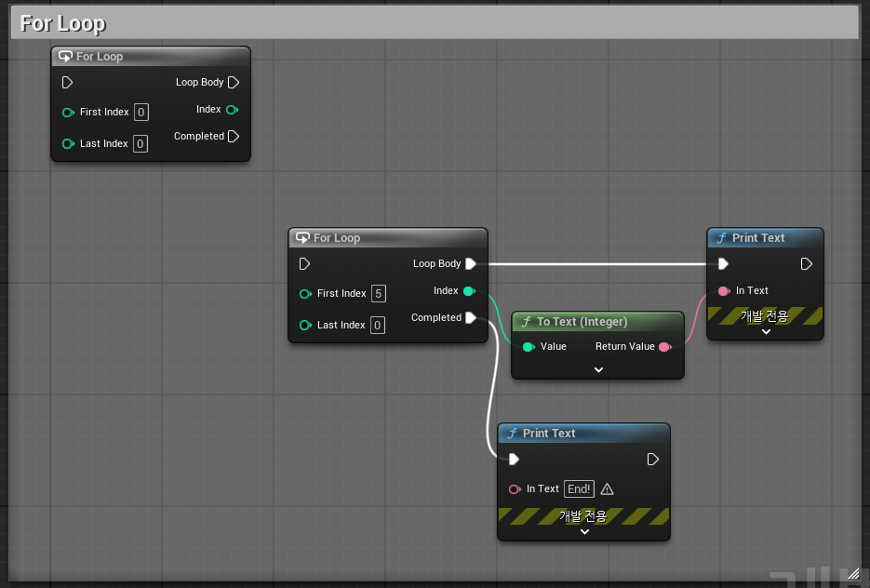Select the upper Print Text node title
870x588 pixels.
point(758,238)
